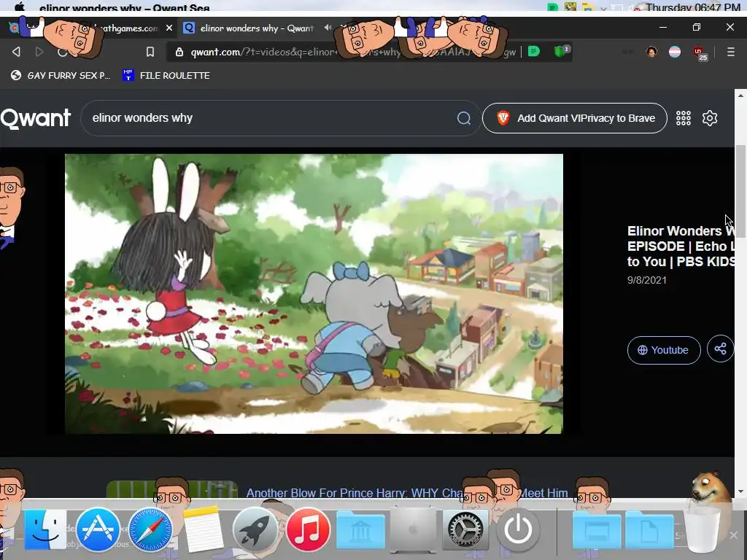This screenshot has width=747, height=560.
Task: Open System Preferences gear in the dock
Action: (465, 529)
